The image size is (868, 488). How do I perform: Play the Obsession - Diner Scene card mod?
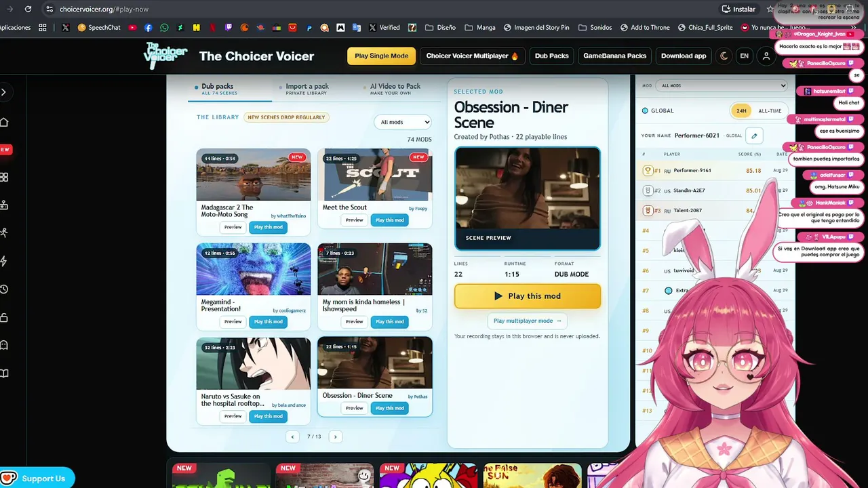click(389, 408)
